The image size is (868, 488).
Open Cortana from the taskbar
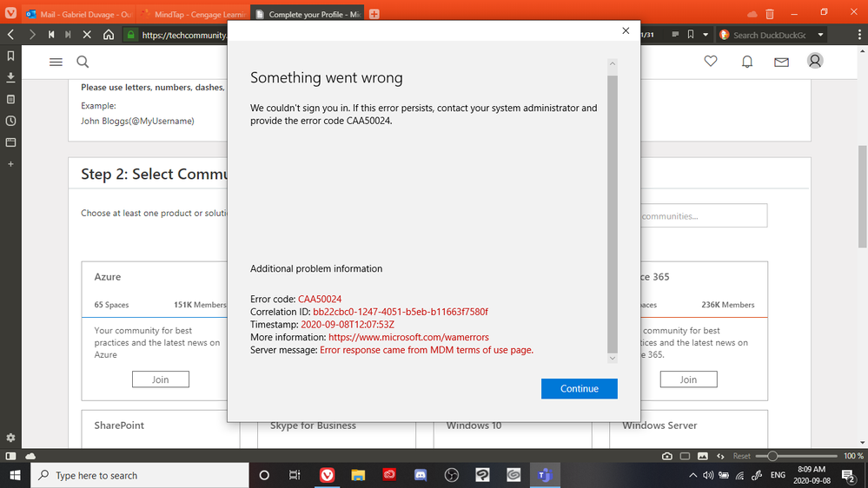click(x=264, y=475)
